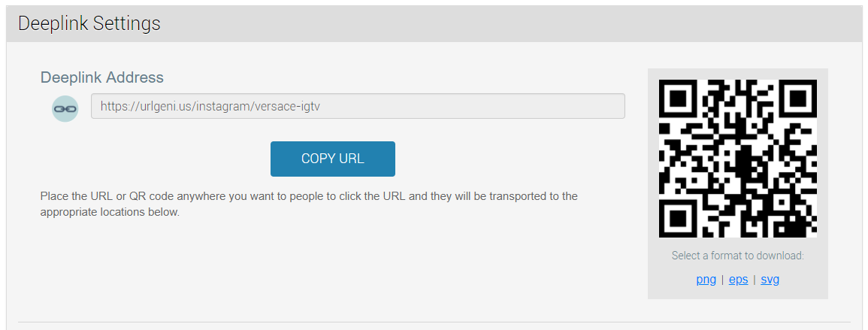Click the 'appropriate locations below' text line
This screenshot has height=330, width=868.
[110, 211]
